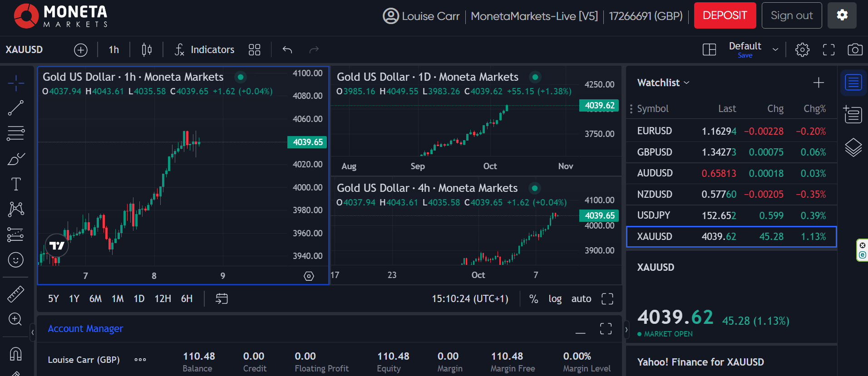Open the application settings gear next to Sign out
This screenshot has width=868, height=376.
coord(842,15)
